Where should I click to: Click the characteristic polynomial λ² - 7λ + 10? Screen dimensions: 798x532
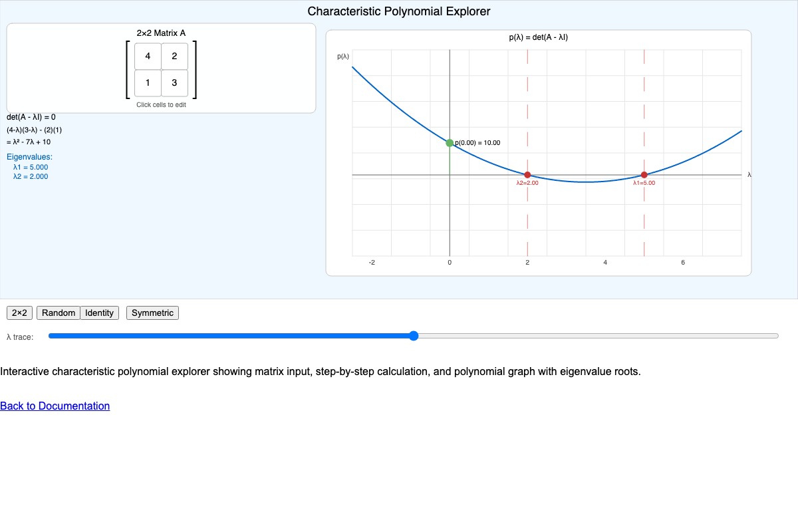coord(27,142)
